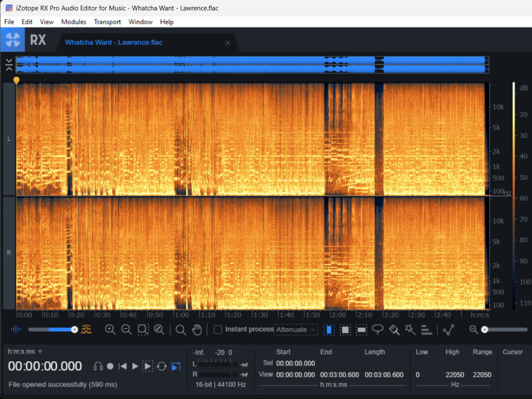Image resolution: width=532 pixels, height=399 pixels.
Task: Click File opened successfully status text
Action: tap(63, 385)
